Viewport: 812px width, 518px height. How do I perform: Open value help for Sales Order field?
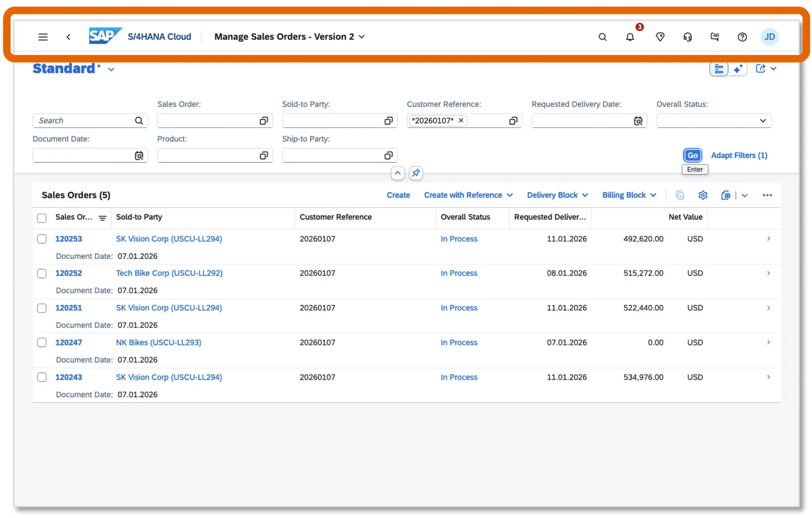pos(264,121)
